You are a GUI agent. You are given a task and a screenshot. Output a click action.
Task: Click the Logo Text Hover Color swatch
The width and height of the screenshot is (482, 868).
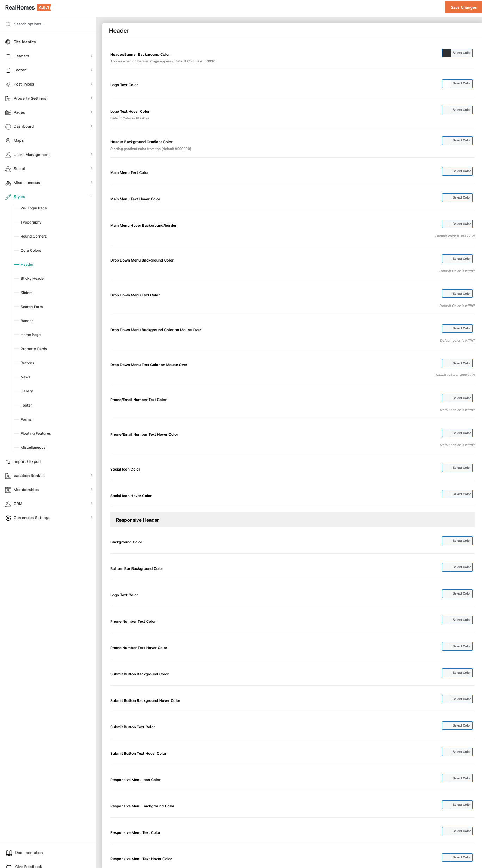[x=446, y=110]
